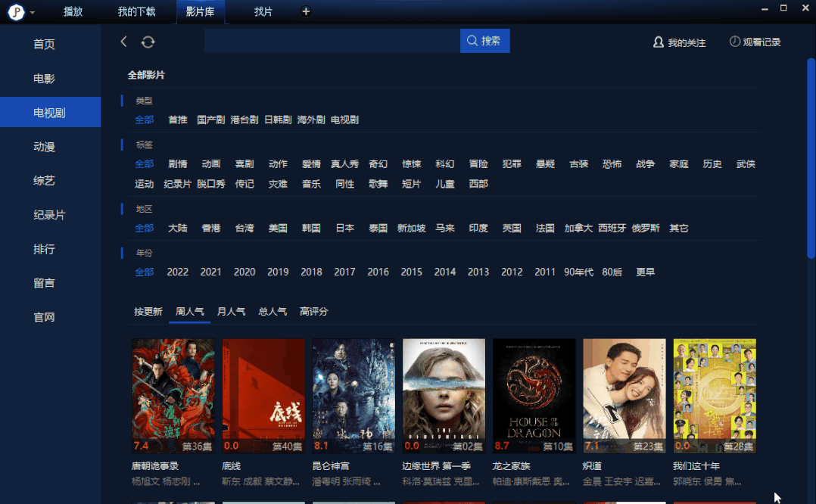Screen dimensions: 816x504
Task: Select year 2019 filter
Action: (278, 272)
